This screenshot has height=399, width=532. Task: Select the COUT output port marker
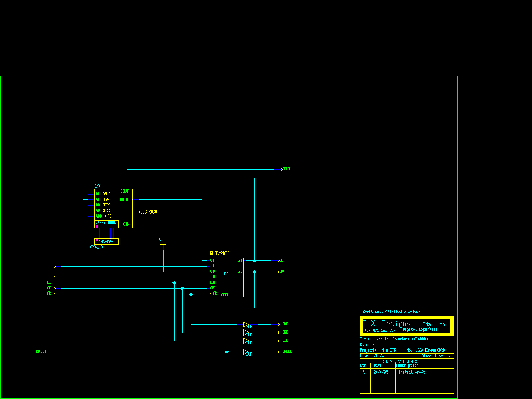click(285, 169)
